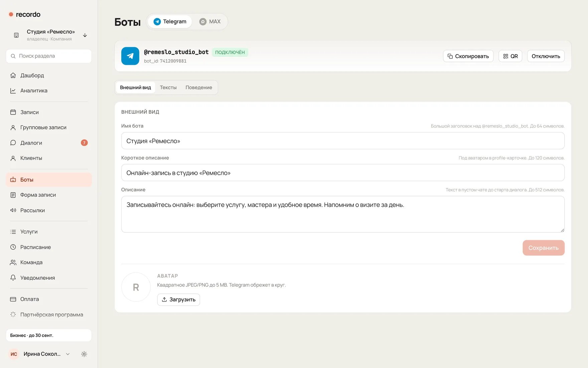Click the Записи calendar icon
Image resolution: width=588 pixels, height=368 pixels.
(x=13, y=112)
